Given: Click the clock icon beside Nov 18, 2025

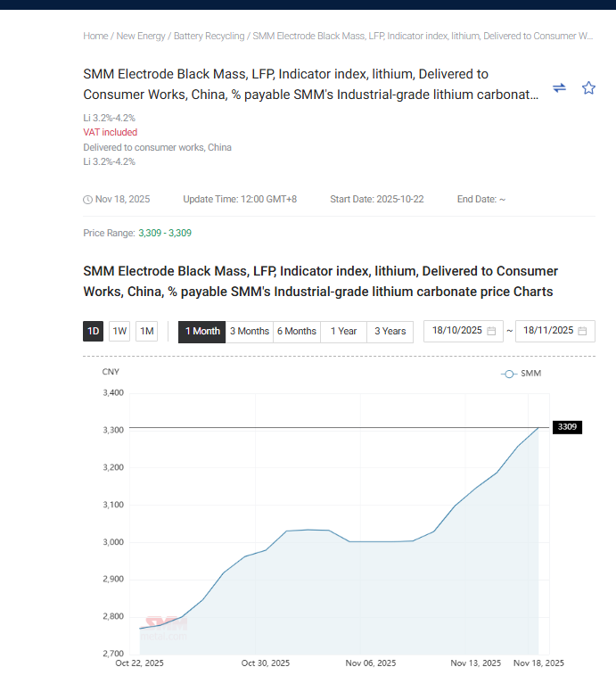Looking at the screenshot, I should (87, 200).
